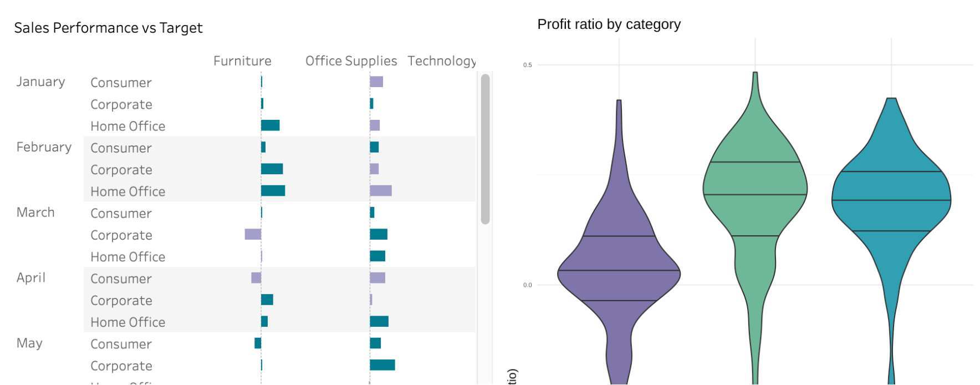
Task: Click the vertical scrollbar thumb in the sales table
Action: (485, 149)
